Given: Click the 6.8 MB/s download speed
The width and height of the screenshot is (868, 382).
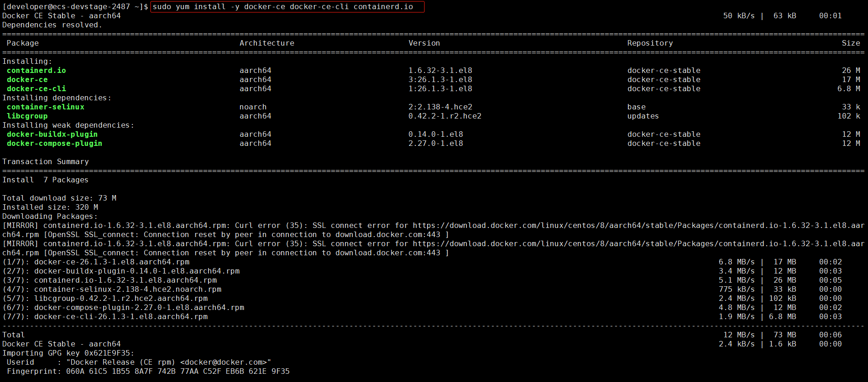Looking at the screenshot, I should click(x=737, y=262).
